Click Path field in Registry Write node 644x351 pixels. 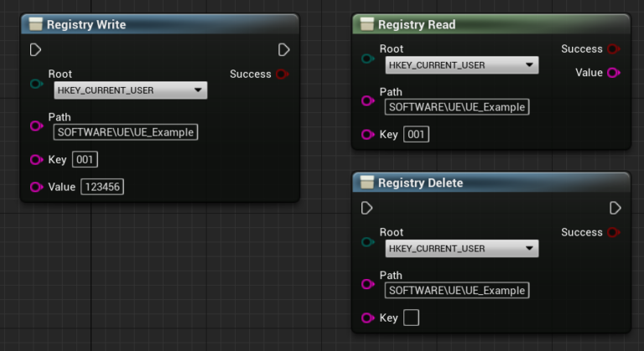pyautogui.click(x=126, y=132)
